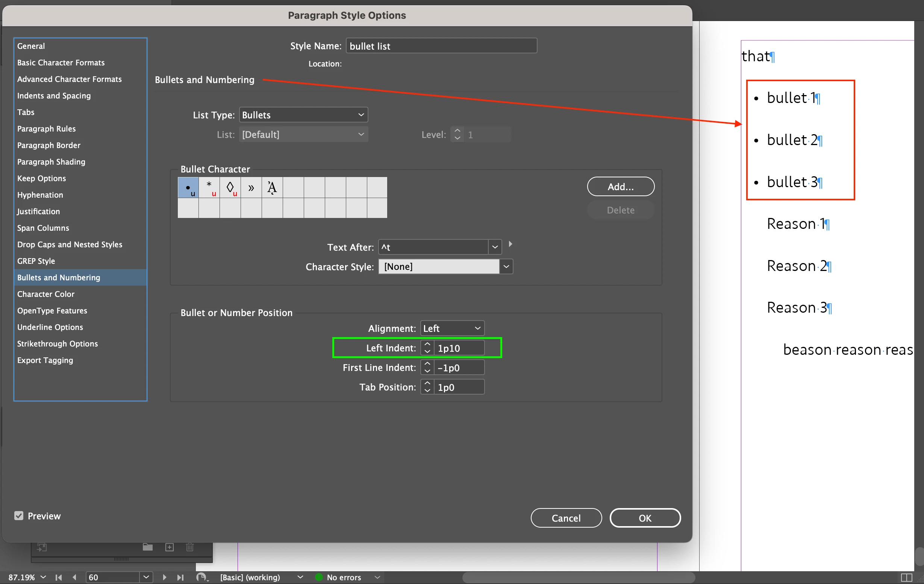Click the OK button
The width and height of the screenshot is (924, 584).
(645, 517)
